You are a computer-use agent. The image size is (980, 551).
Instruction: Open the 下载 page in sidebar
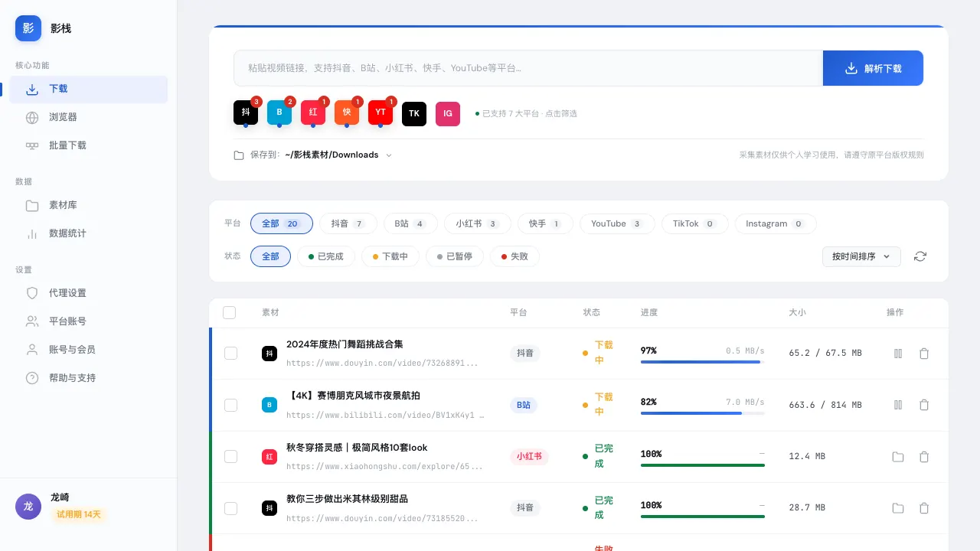pyautogui.click(x=88, y=89)
